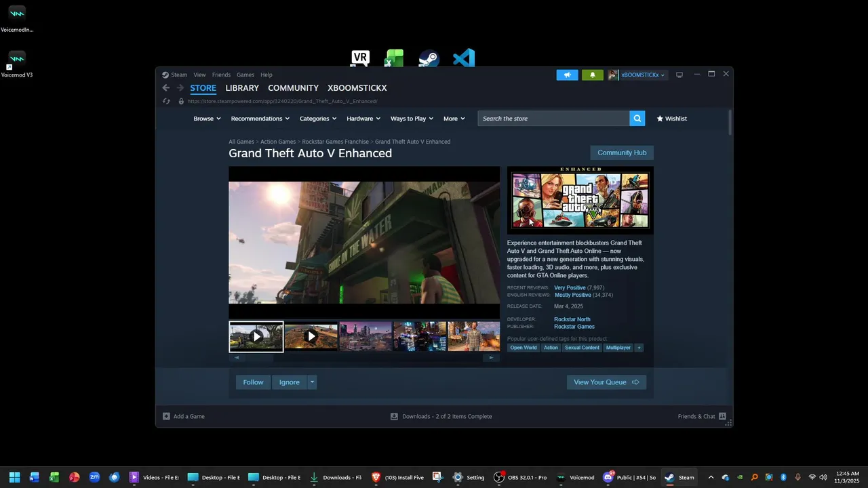868x488 pixels.
Task: Click the Steam forward arrow
Action: point(180,88)
